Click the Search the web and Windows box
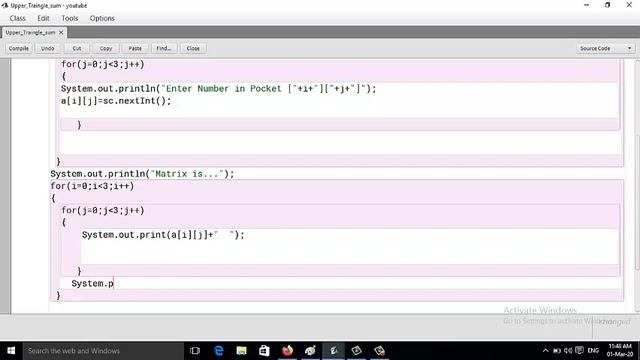This screenshot has width=640, height=360. pyautogui.click(x=103, y=351)
